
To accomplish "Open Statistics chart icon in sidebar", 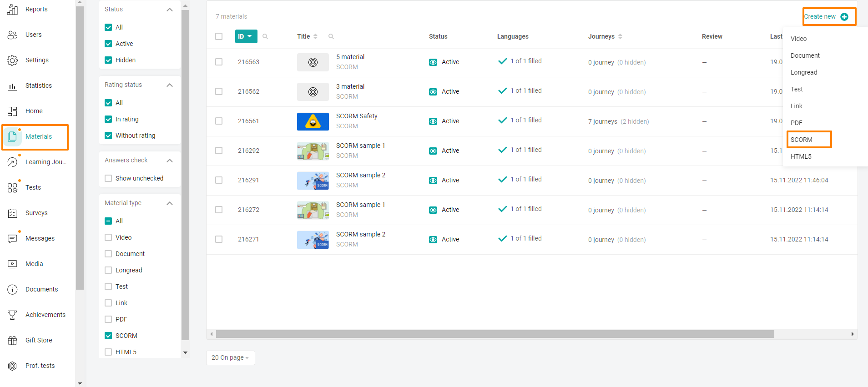I will click(12, 85).
